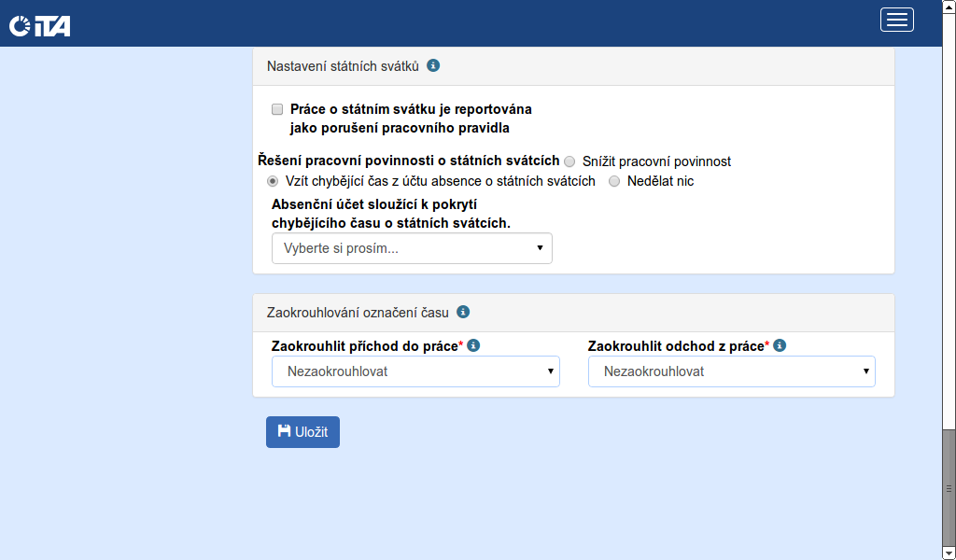
Task: Expand Zaokrouhlit příchod do práce dropdown
Action: coord(415,371)
